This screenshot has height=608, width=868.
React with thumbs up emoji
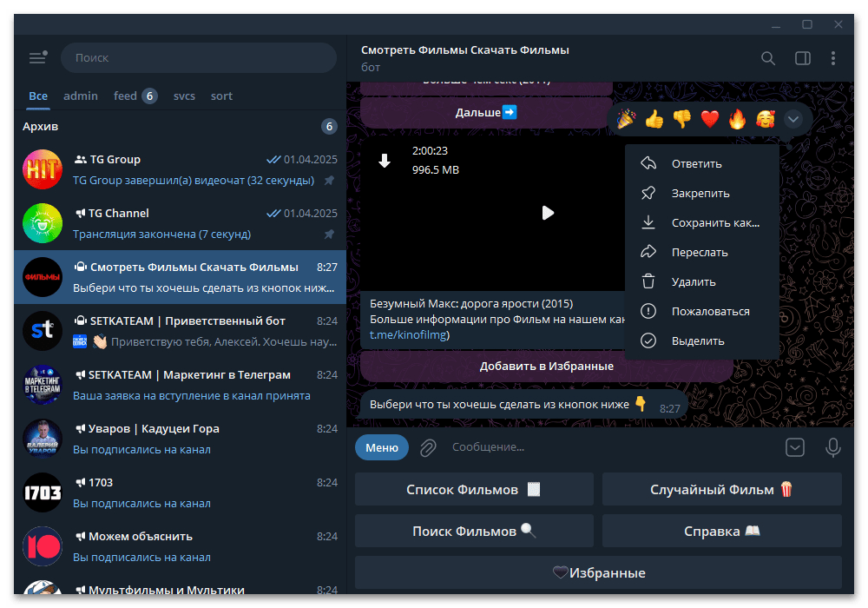click(x=654, y=119)
